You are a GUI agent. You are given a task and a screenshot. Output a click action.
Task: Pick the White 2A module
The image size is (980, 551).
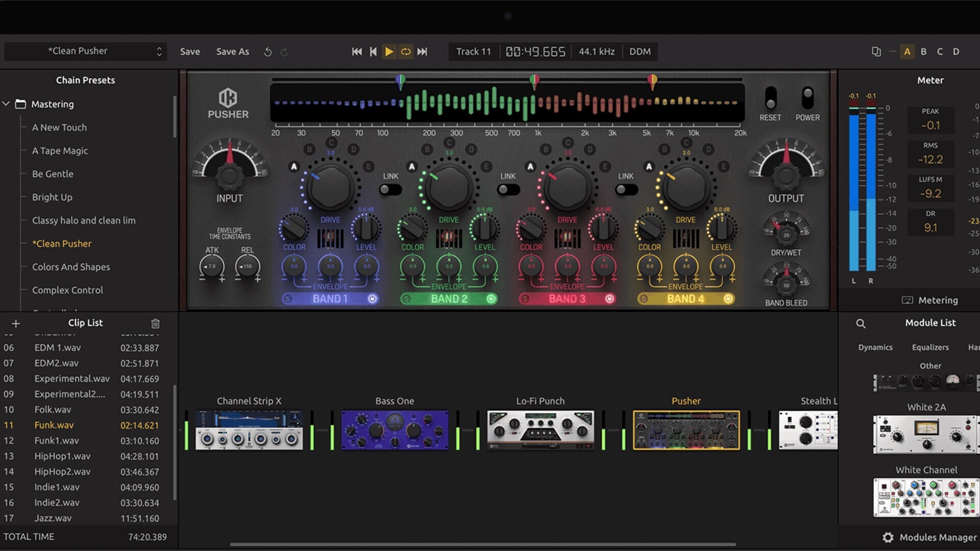pyautogui.click(x=926, y=434)
